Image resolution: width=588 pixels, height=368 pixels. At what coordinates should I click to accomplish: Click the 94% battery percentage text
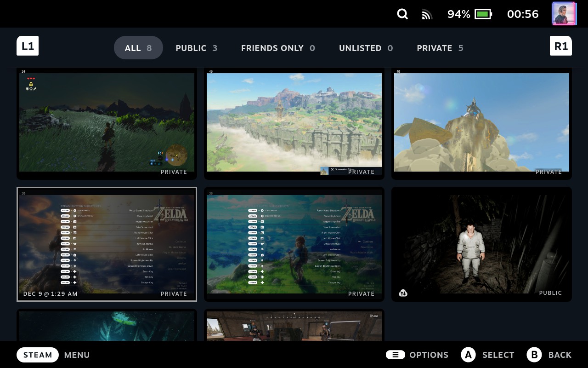pos(459,14)
